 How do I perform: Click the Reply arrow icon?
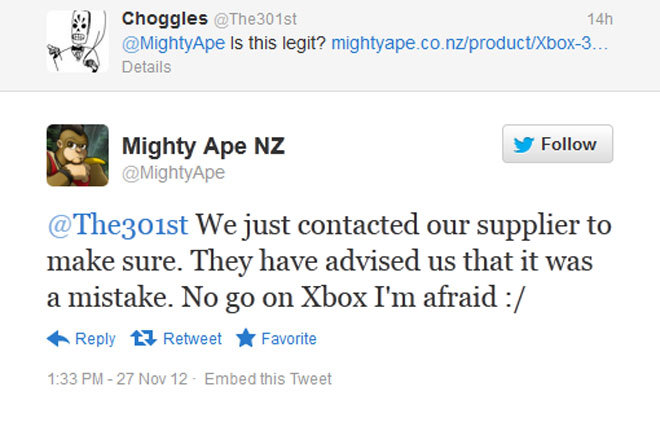pyautogui.click(x=58, y=338)
